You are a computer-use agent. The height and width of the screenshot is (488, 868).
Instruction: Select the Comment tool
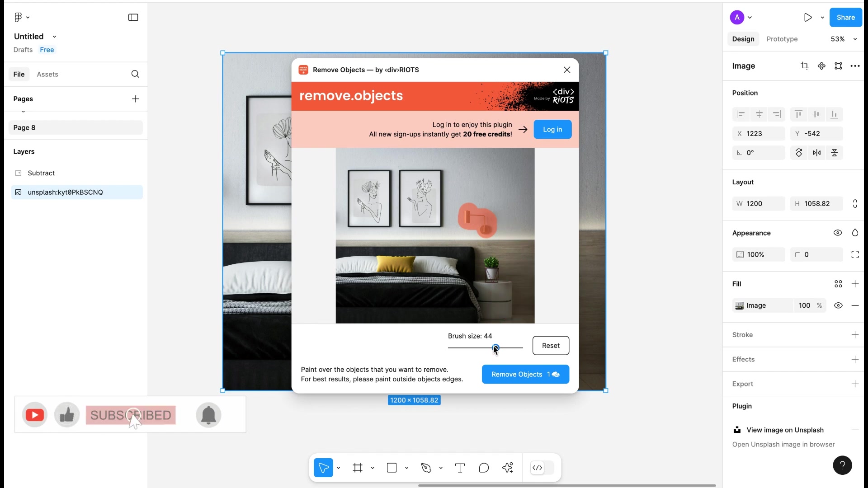pos(484,468)
